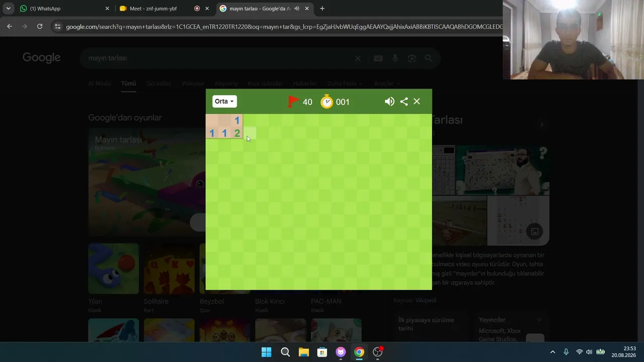Close the Minesweeper game overlay
644x362 pixels.
[x=417, y=102]
